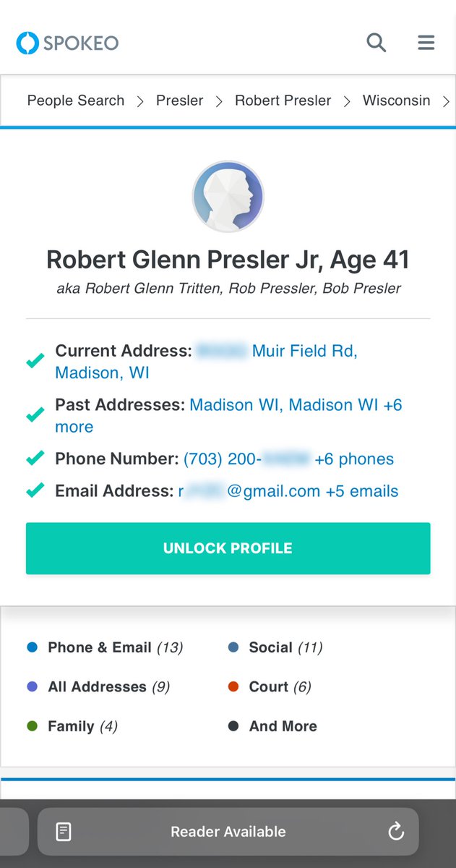Viewport: 456px width, 868px height.
Task: Open Wisconsin breadcrumb link
Action: pos(396,101)
